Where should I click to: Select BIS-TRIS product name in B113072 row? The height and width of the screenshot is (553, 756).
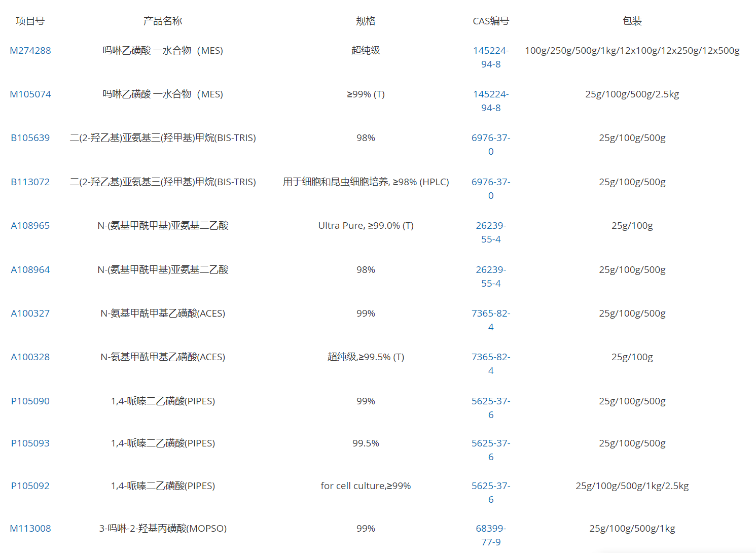163,182
